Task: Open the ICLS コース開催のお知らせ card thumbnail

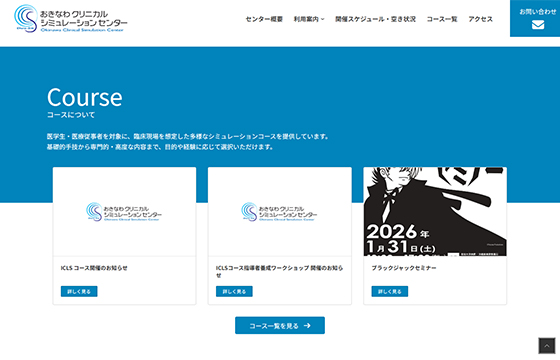Action: (124, 211)
